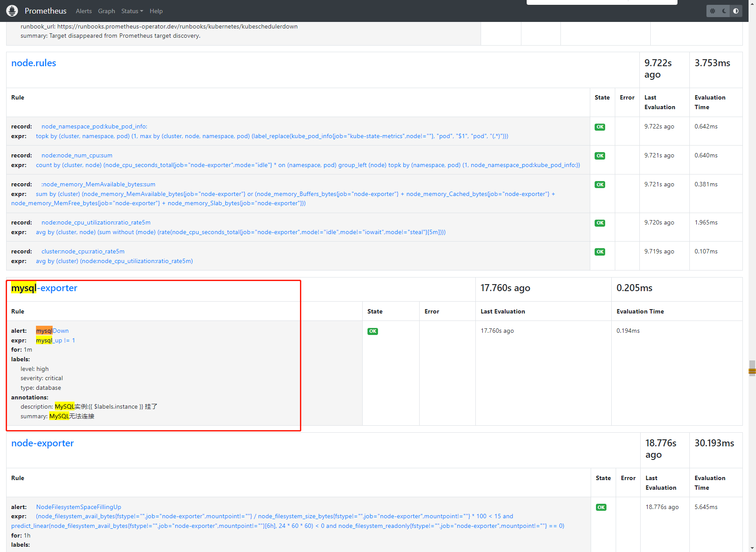Click OK badge for mysqlDown alert
756x552 pixels.
(x=373, y=331)
